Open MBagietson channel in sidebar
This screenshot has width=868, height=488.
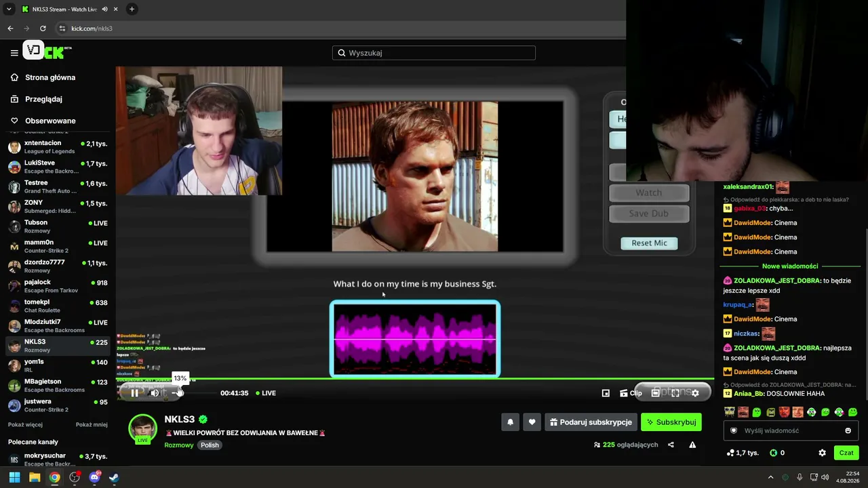[58, 385]
